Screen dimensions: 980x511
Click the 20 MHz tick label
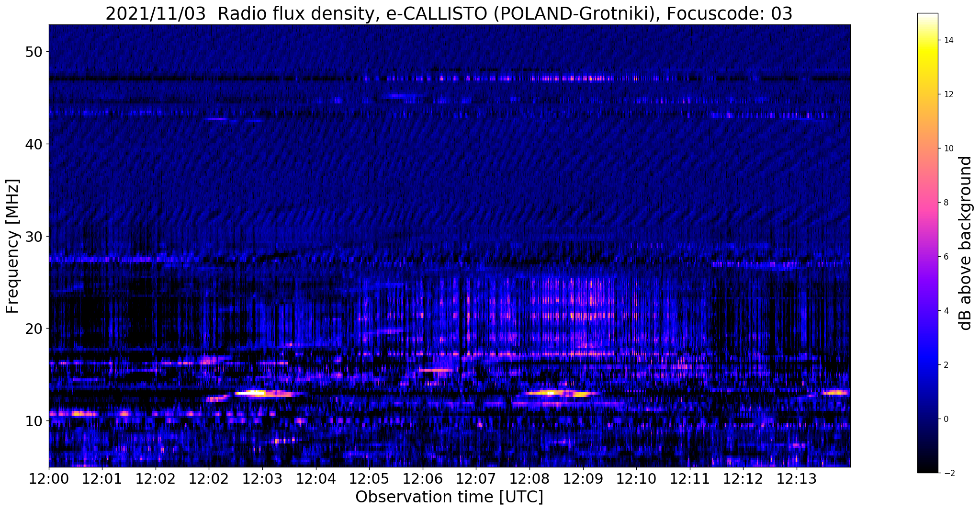(33, 329)
